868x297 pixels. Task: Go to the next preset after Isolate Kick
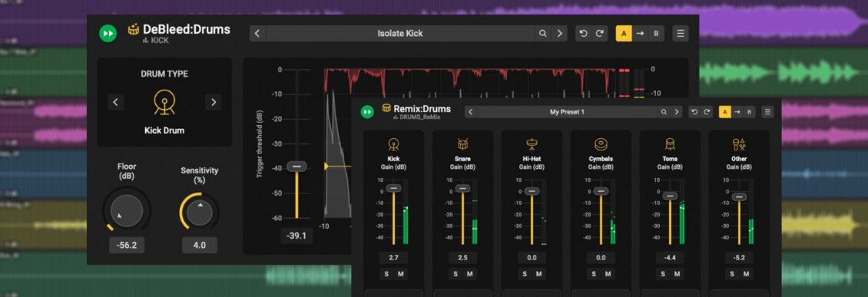560,33
